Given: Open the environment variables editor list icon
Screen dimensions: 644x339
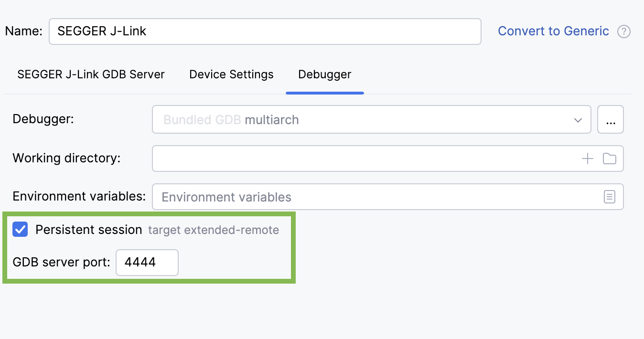Looking at the screenshot, I should tap(609, 197).
